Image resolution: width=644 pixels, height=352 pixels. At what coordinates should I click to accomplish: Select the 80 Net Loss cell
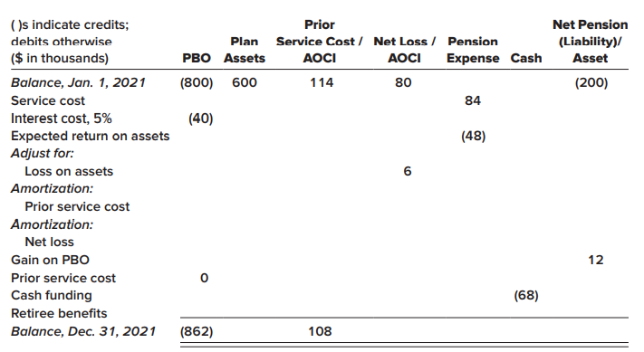(403, 82)
